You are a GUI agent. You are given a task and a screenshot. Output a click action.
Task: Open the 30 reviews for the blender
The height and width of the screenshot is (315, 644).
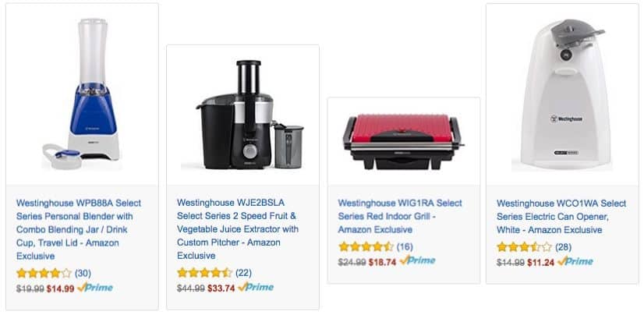click(x=83, y=273)
